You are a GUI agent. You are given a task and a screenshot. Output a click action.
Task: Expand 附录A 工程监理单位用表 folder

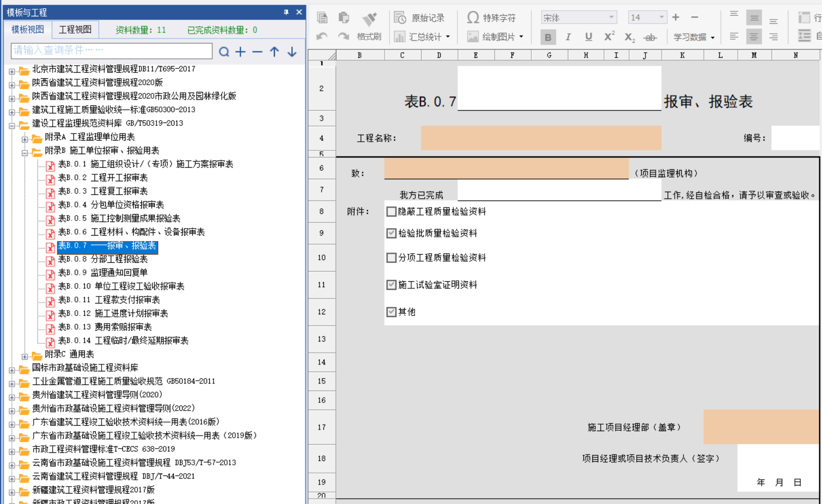(25, 139)
